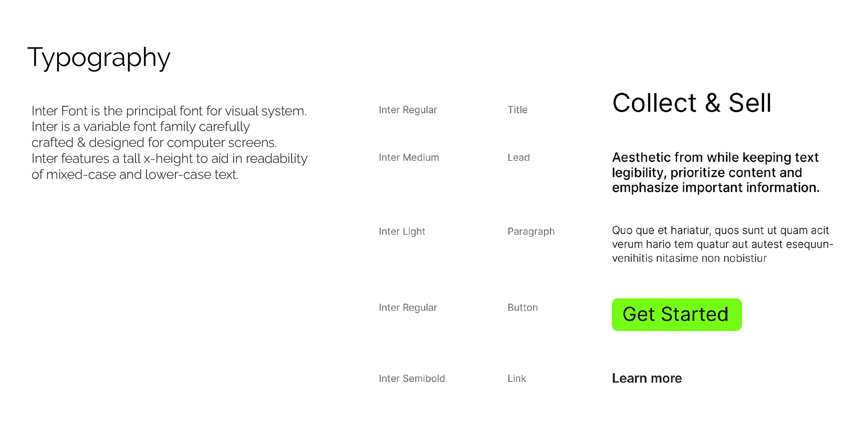Click the 'emphasize important information.' lead line
The image size is (868, 434).
click(x=715, y=188)
